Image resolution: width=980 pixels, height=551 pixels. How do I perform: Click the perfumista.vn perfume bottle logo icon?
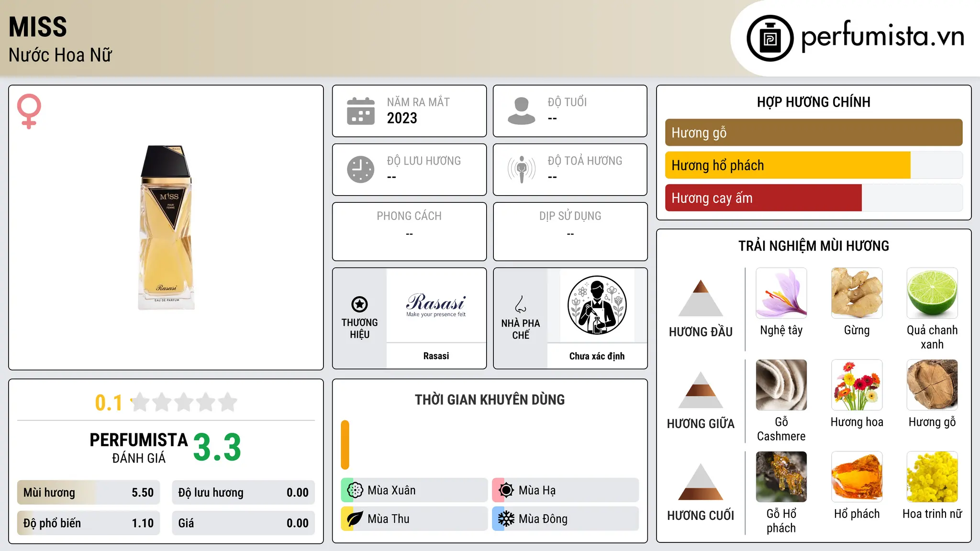[x=770, y=38]
